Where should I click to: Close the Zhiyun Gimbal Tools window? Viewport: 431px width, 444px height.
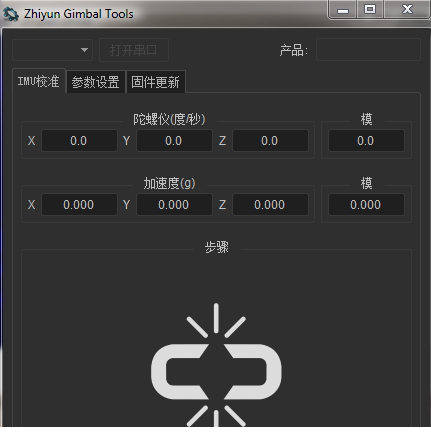(407, 9)
